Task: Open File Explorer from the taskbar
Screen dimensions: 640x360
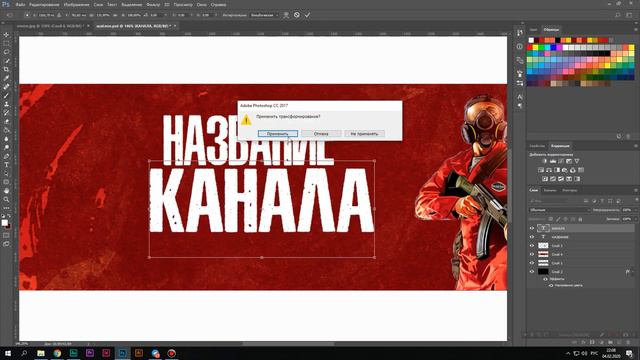Action: [x=41, y=353]
